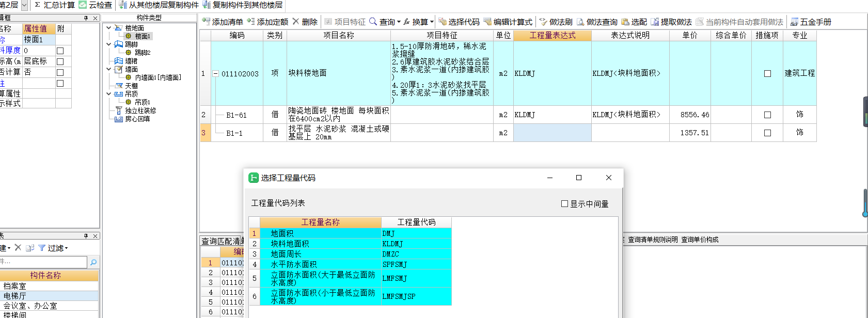The width and height of the screenshot is (868, 318).
Task: Collapse 吊顶 tree node
Action: tap(108, 94)
